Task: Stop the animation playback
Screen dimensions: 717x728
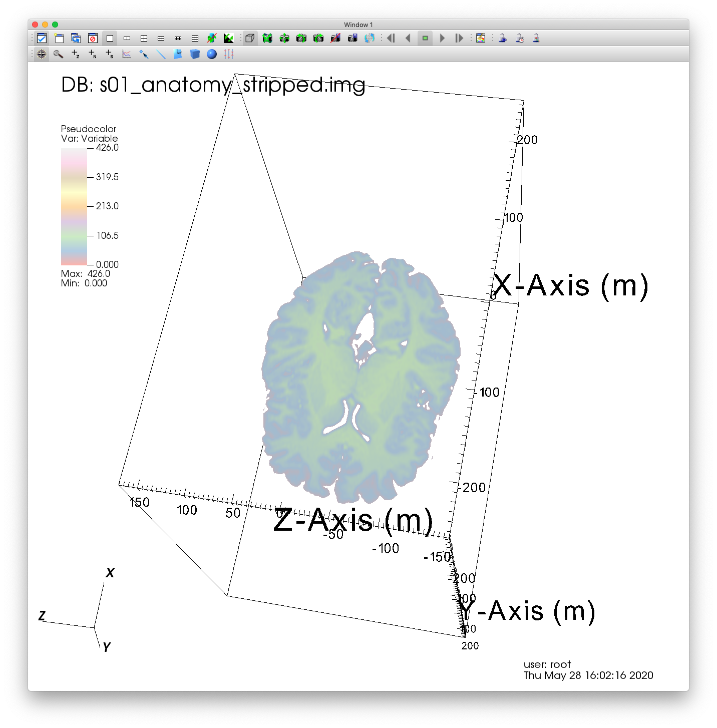Action: (x=425, y=38)
